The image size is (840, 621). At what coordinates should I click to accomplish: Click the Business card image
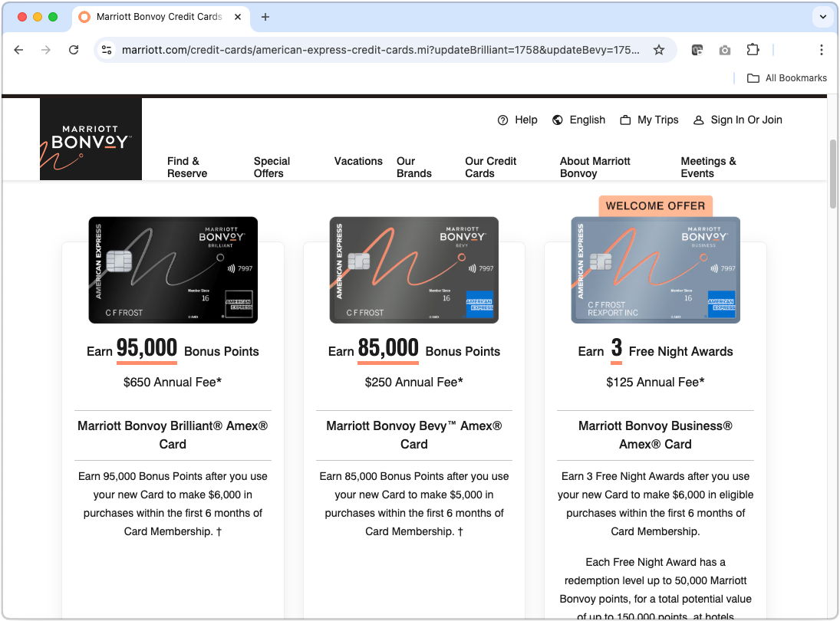(656, 270)
